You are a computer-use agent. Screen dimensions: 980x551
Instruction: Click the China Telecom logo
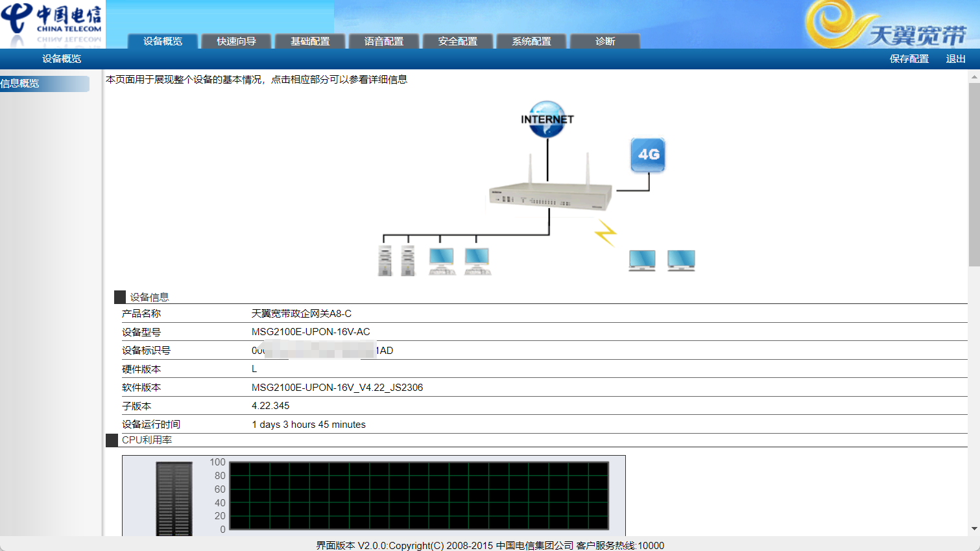point(52,23)
